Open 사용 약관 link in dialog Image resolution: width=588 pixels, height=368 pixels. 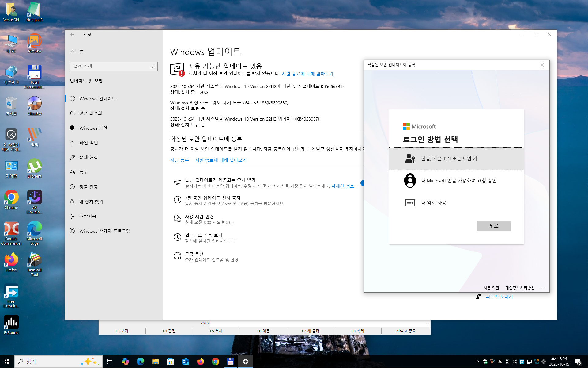pos(491,288)
